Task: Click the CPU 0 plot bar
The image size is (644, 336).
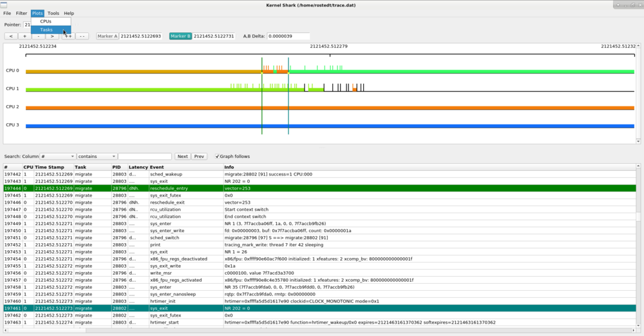Action: [x=330, y=72]
